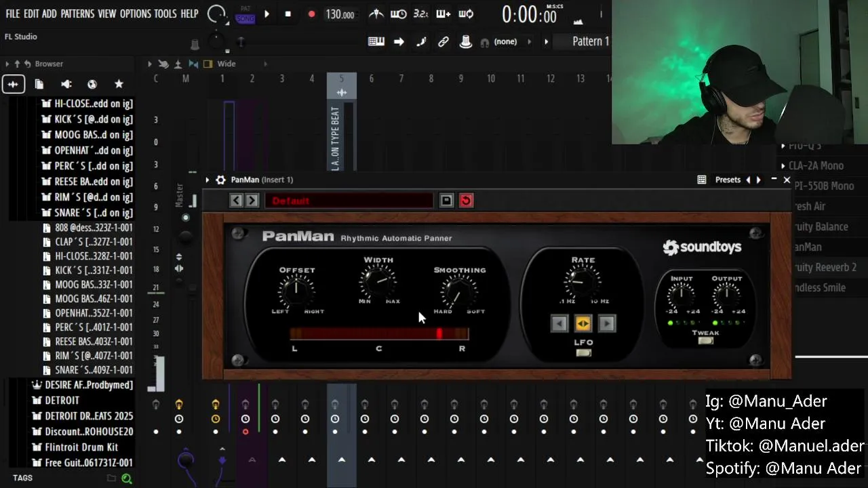
Task: Click the Soundtoys save preset icon
Action: [x=446, y=201]
